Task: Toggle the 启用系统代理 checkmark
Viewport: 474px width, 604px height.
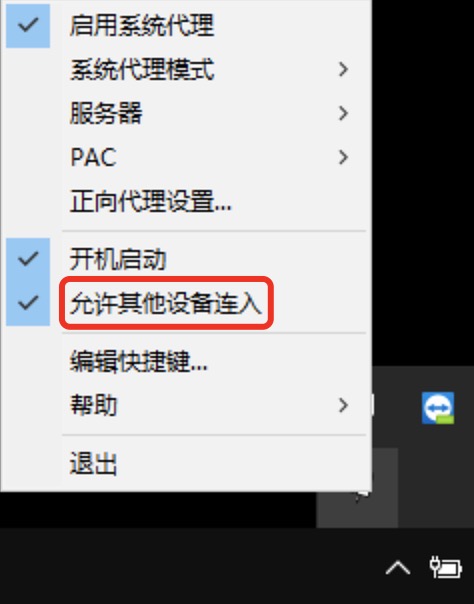Action: (x=28, y=26)
